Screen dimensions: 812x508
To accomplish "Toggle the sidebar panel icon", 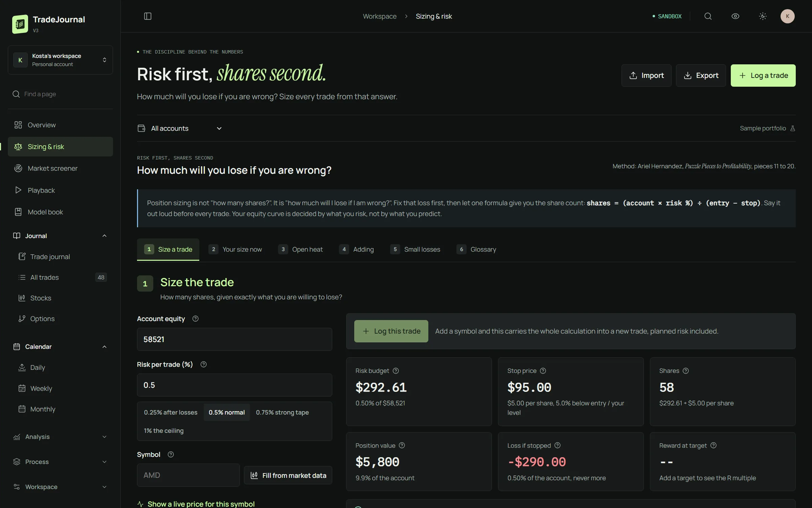I will pyautogui.click(x=148, y=16).
